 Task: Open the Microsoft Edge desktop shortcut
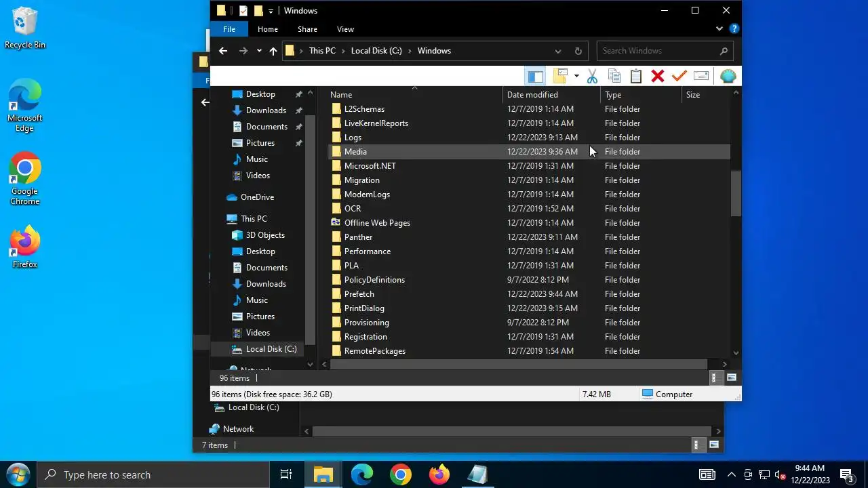coord(24,106)
